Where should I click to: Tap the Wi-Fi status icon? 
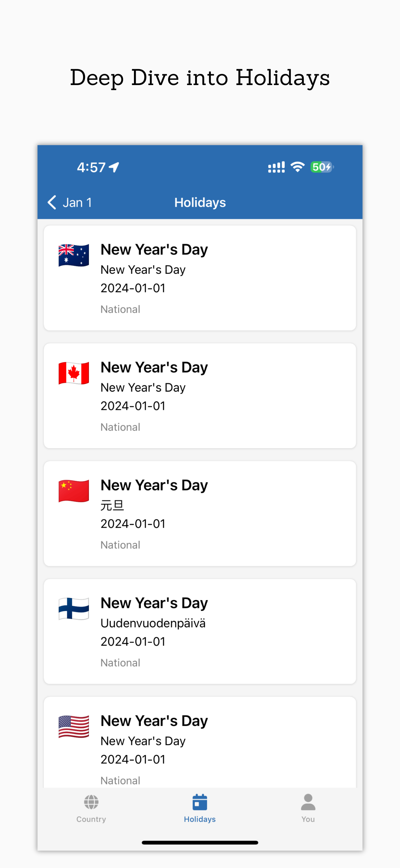click(x=298, y=167)
